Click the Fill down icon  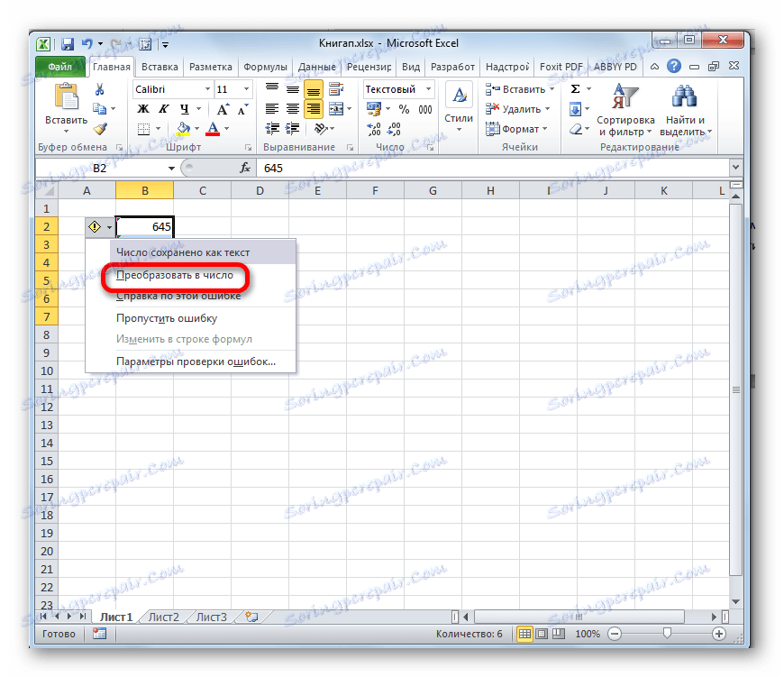576,109
